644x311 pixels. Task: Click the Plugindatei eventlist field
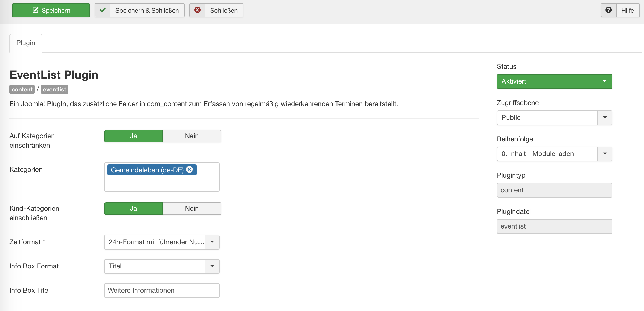(555, 226)
